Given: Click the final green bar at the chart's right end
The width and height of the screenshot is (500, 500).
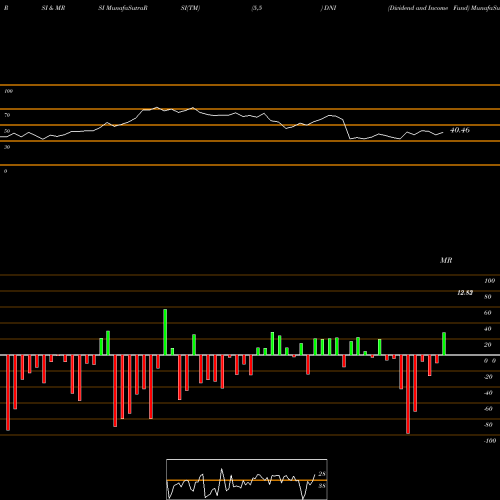Looking at the screenshot, I should [444, 344].
